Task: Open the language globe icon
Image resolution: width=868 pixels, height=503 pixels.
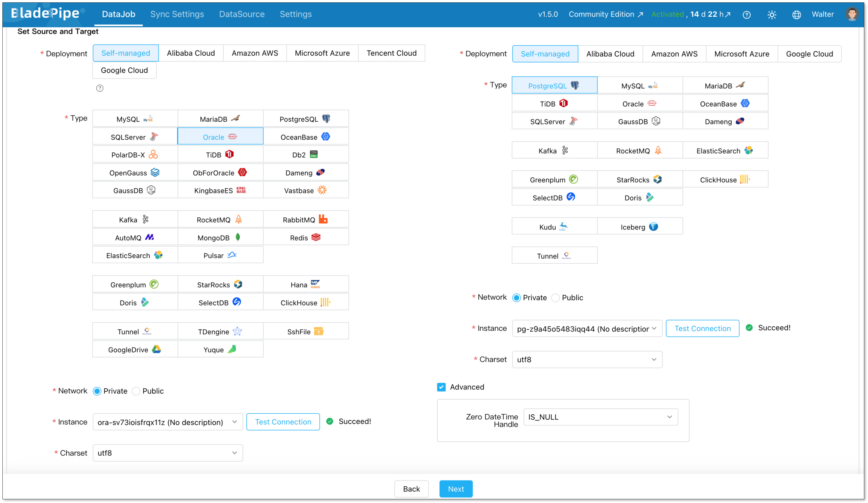Action: 796,14
